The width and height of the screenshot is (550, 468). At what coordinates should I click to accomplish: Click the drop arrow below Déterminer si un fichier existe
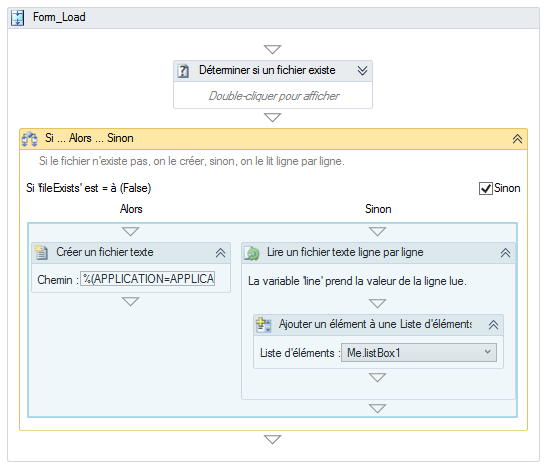click(x=273, y=118)
